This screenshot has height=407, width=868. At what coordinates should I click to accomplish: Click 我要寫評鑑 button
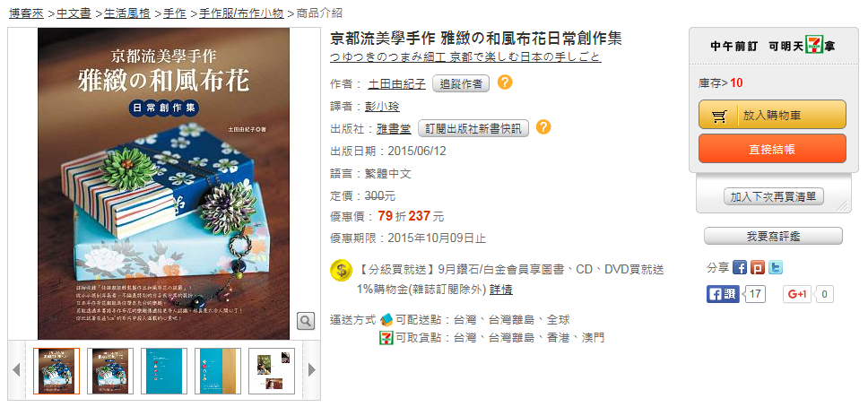pos(773,237)
